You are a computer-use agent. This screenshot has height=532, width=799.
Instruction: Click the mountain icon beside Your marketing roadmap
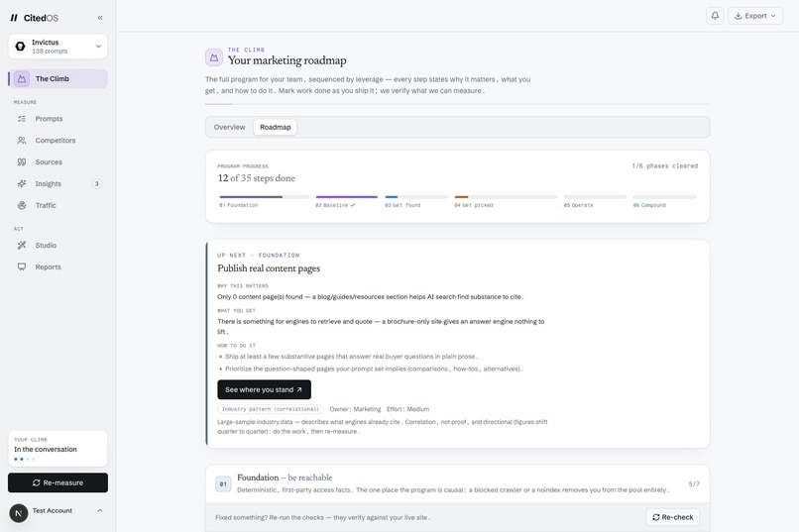coord(214,57)
